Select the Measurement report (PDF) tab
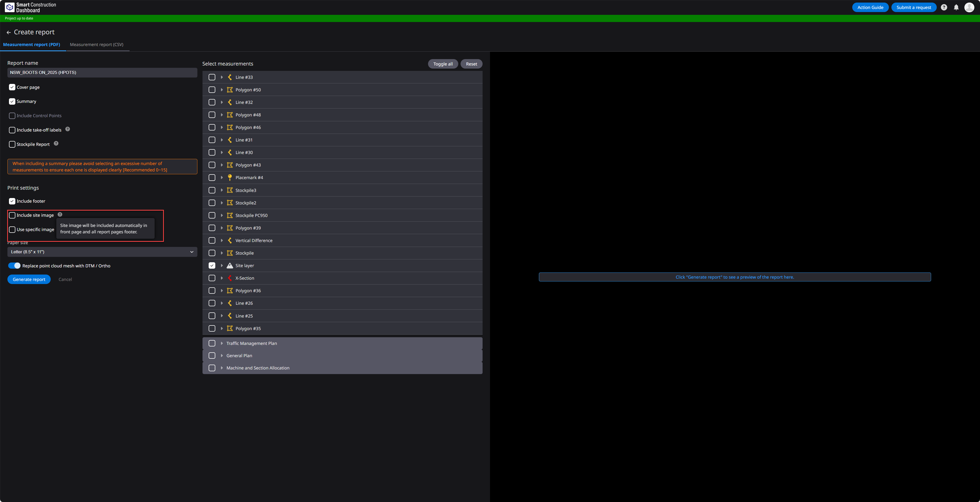This screenshot has width=980, height=502. coord(31,45)
